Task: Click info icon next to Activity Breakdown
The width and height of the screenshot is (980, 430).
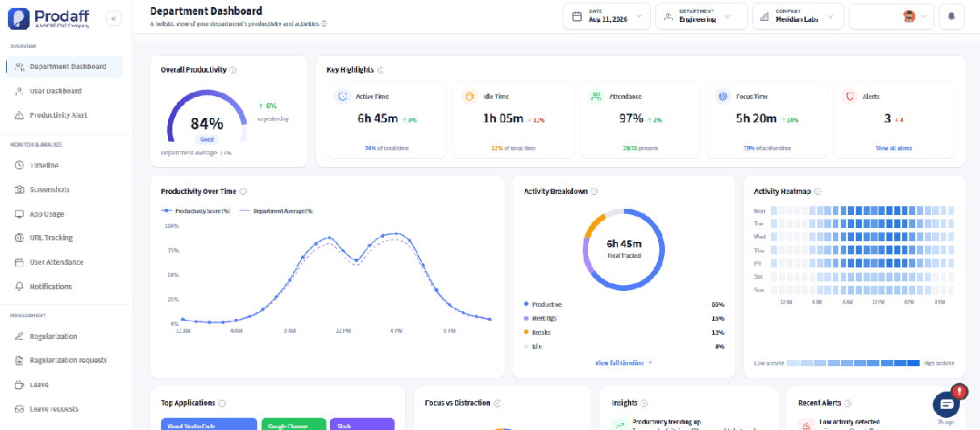Action: [594, 191]
